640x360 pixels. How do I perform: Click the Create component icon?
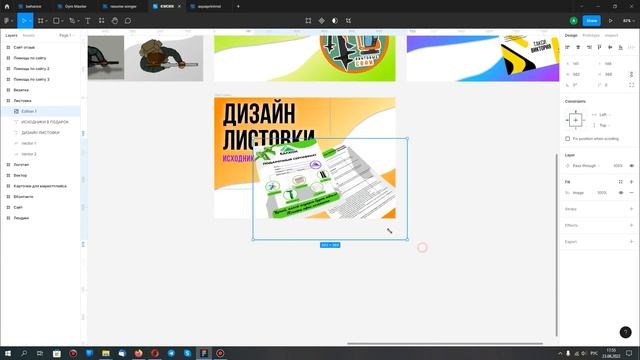(x=322, y=20)
